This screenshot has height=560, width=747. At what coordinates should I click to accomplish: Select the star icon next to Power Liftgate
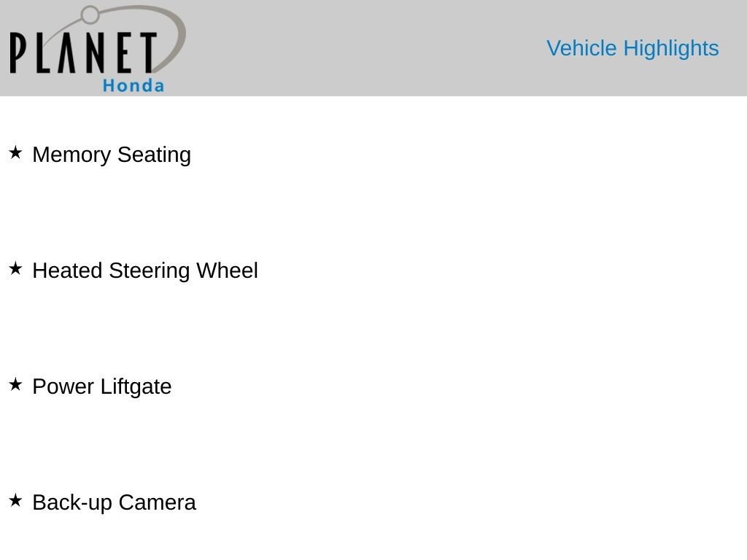pyautogui.click(x=15, y=384)
